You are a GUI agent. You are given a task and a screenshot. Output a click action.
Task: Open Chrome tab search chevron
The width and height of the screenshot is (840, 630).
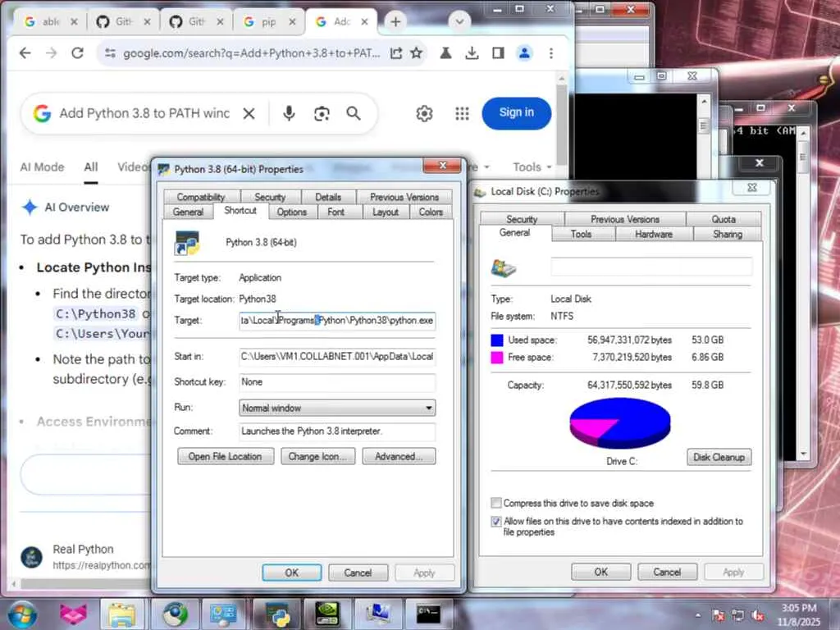click(x=459, y=22)
